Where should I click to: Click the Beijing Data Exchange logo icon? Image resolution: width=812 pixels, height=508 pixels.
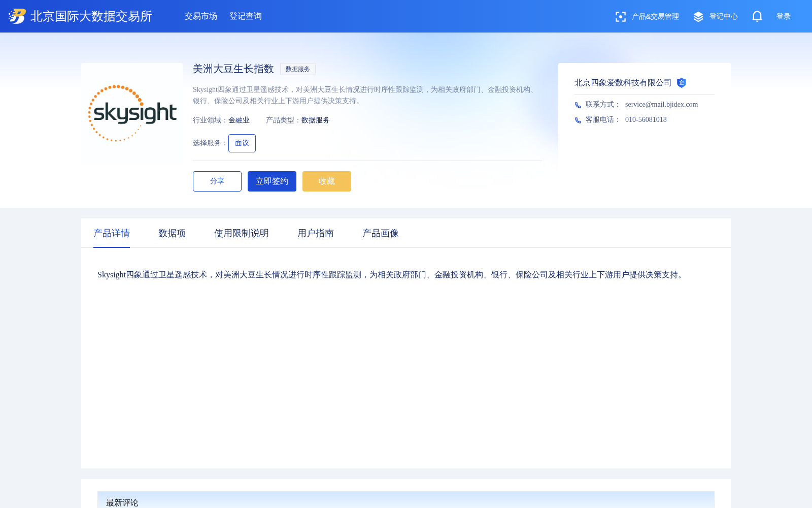pyautogui.click(x=17, y=16)
